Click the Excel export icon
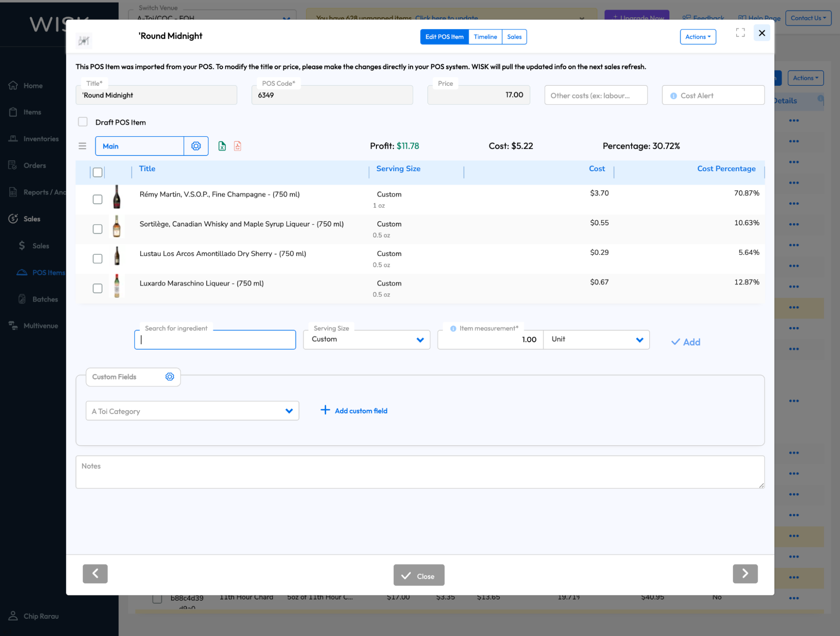840x636 pixels. (x=222, y=146)
